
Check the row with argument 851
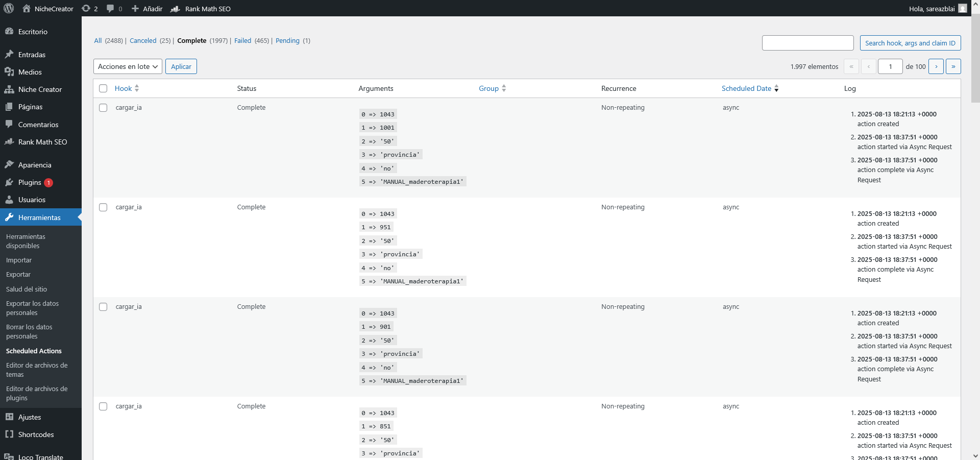tap(103, 406)
